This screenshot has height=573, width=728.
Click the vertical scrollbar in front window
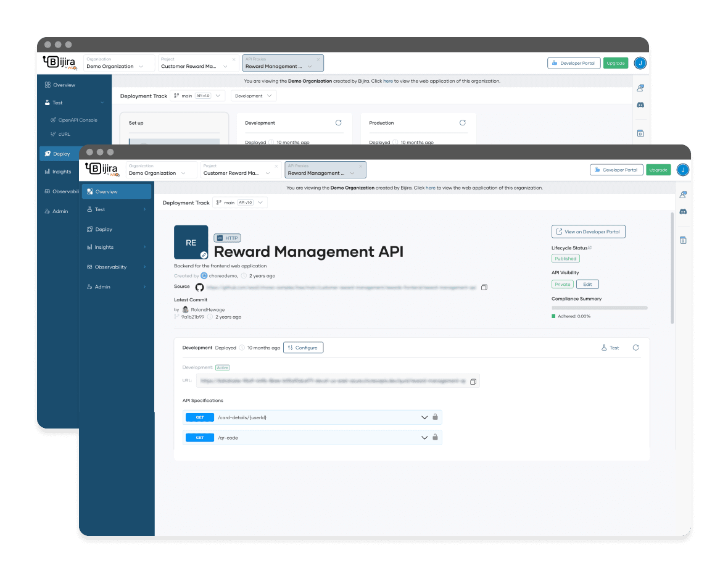pos(672,269)
